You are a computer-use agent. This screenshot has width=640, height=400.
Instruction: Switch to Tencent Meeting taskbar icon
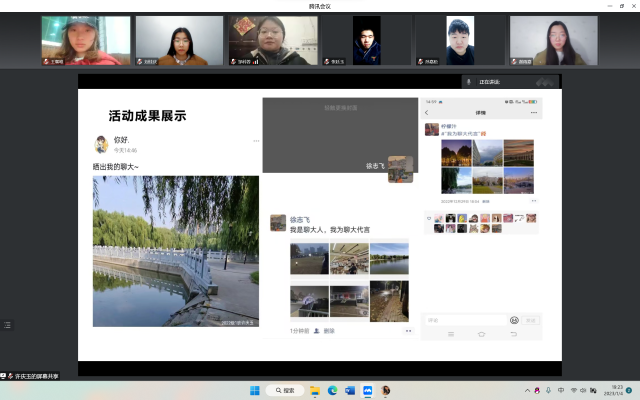tap(368, 390)
